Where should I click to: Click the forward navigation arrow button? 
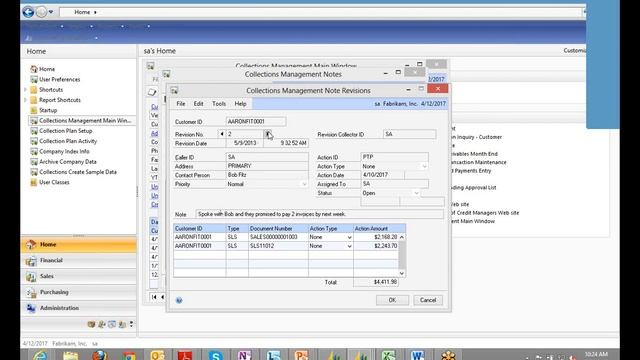41,12
